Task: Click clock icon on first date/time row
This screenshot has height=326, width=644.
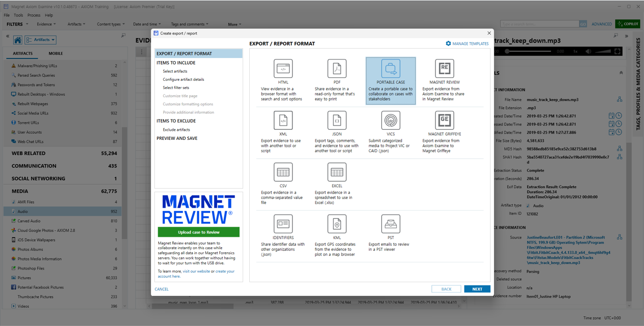Action: click(x=619, y=116)
